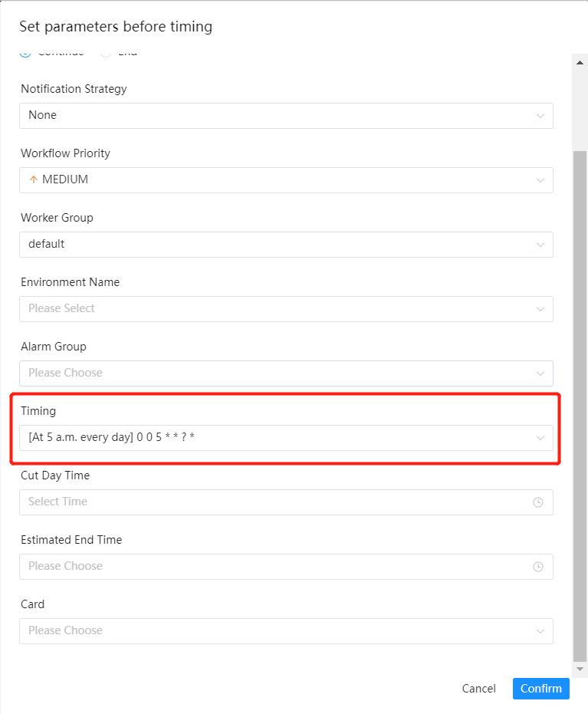Click the Timing field dropdown chevron
The width and height of the screenshot is (588, 714).
[541, 438]
